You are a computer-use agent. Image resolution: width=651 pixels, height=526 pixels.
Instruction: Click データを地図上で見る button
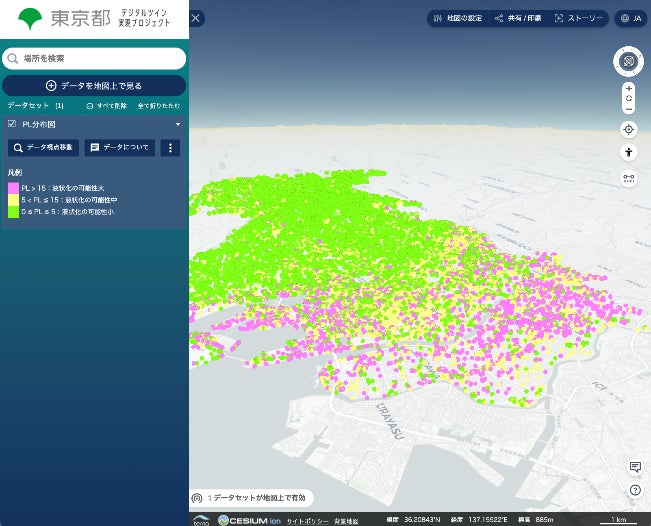coord(94,86)
